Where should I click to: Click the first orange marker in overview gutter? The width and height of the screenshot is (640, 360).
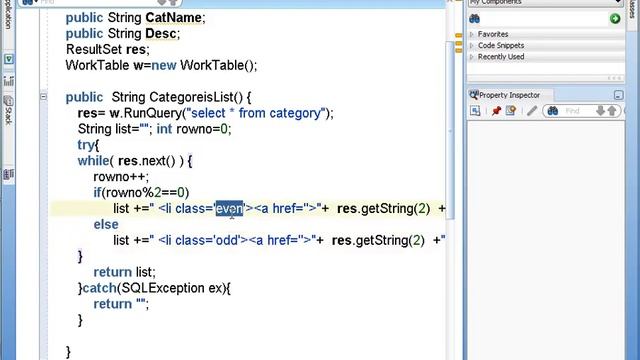[458, 36]
